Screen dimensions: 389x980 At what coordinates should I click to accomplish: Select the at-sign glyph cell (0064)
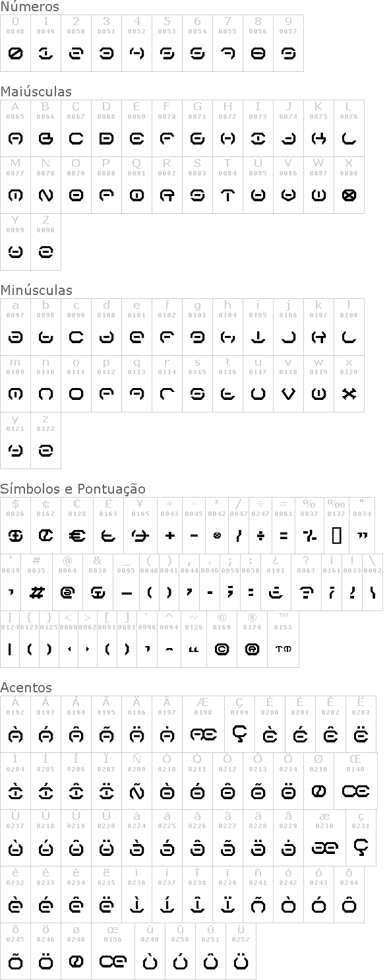point(67,582)
